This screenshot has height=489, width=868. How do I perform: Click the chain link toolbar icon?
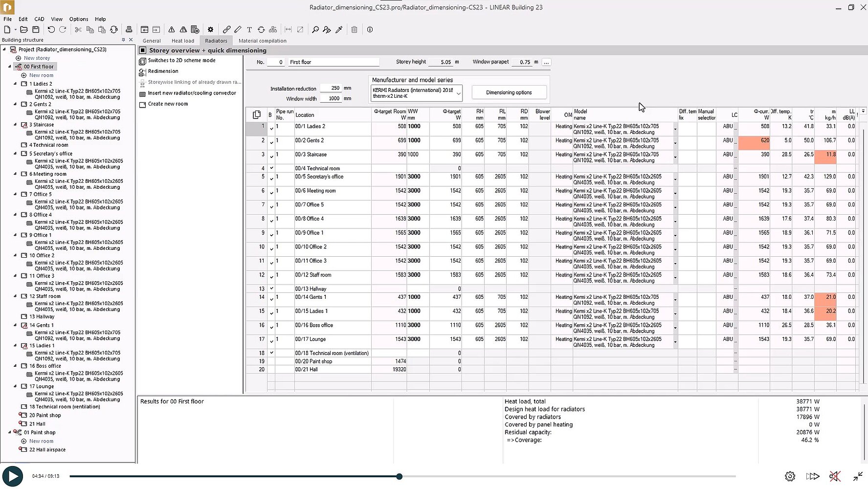(226, 30)
